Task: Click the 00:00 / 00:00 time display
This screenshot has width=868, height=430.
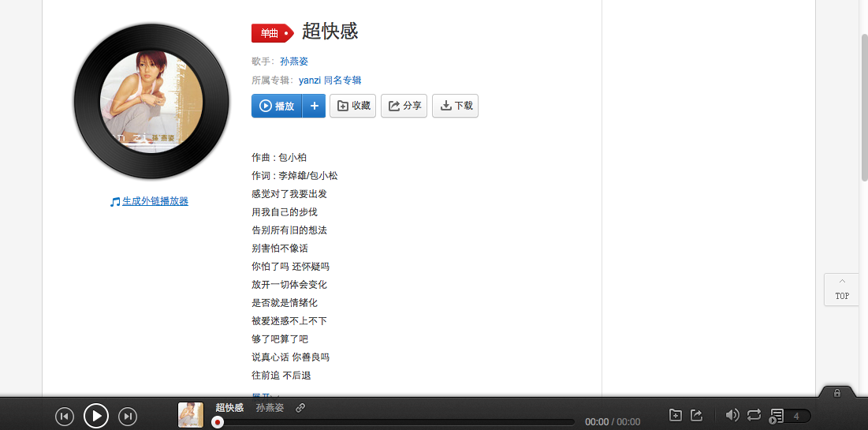Action: coord(613,421)
